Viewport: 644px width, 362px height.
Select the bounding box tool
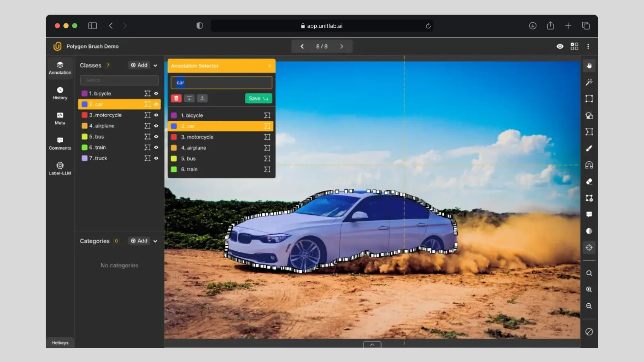click(589, 99)
